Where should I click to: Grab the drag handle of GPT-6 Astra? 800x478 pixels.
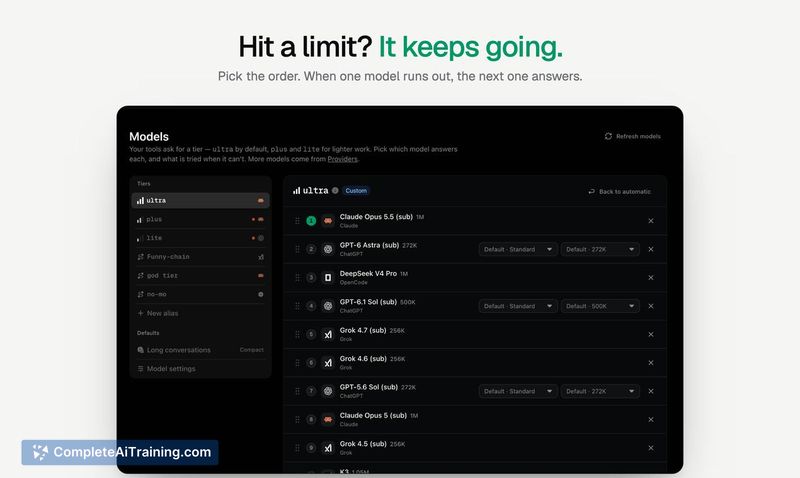tap(297, 249)
